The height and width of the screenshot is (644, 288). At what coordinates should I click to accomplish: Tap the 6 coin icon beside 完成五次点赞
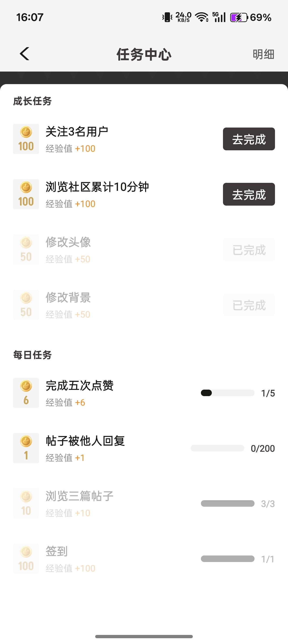pos(26,393)
